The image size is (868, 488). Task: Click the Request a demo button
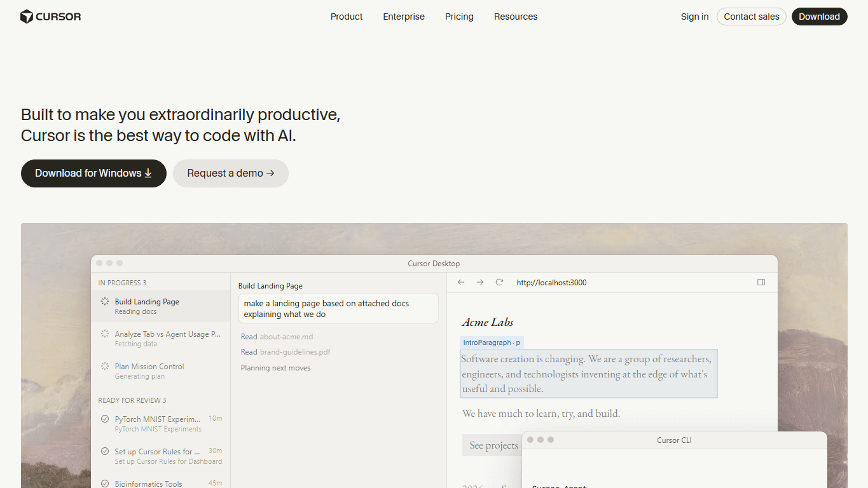pos(231,173)
